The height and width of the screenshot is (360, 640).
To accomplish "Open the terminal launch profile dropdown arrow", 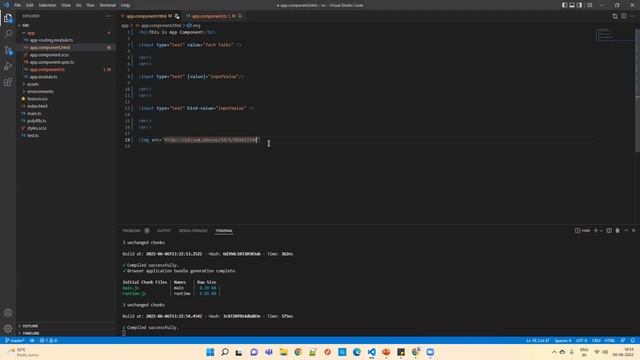I will [x=601, y=231].
